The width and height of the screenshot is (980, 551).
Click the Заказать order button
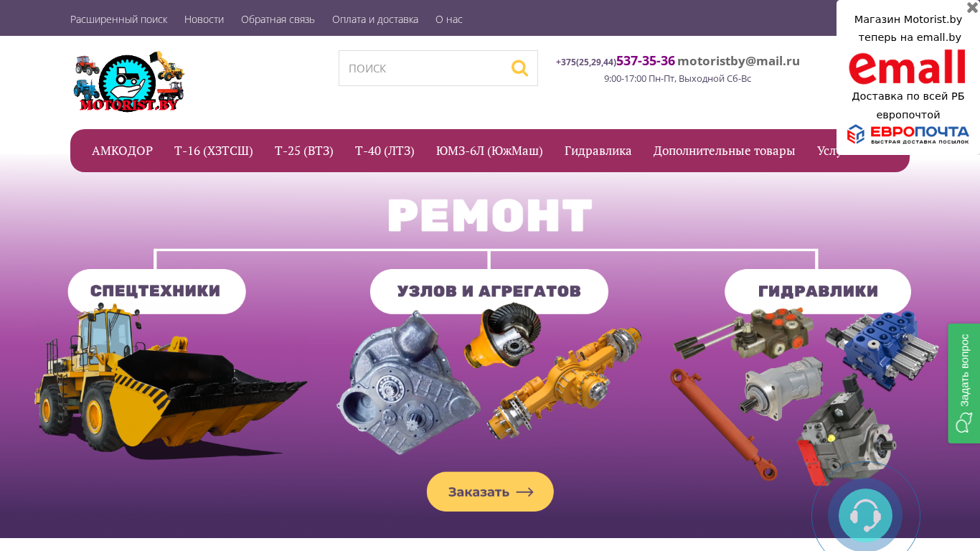[x=490, y=491]
